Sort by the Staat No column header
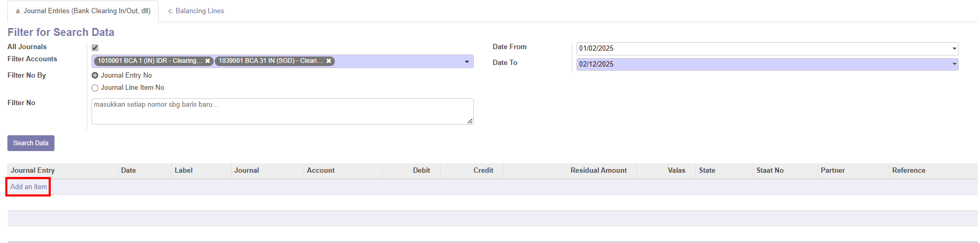 (x=770, y=171)
